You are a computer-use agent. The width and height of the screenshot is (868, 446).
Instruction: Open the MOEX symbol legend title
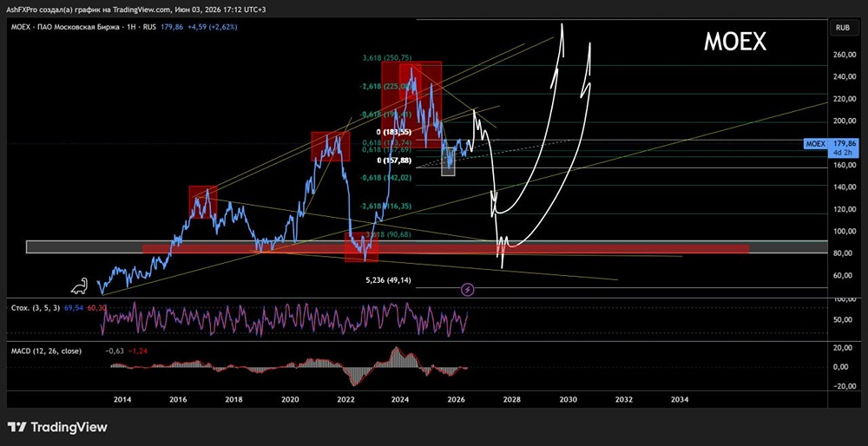click(x=85, y=27)
